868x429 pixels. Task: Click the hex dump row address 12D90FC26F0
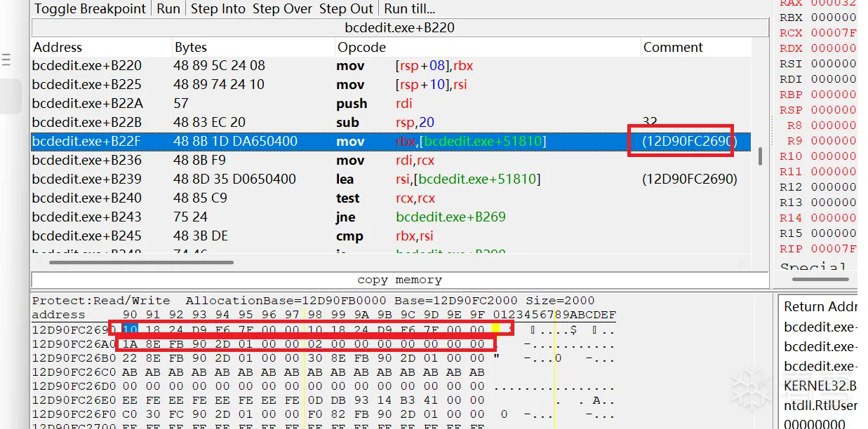pyautogui.click(x=75, y=416)
